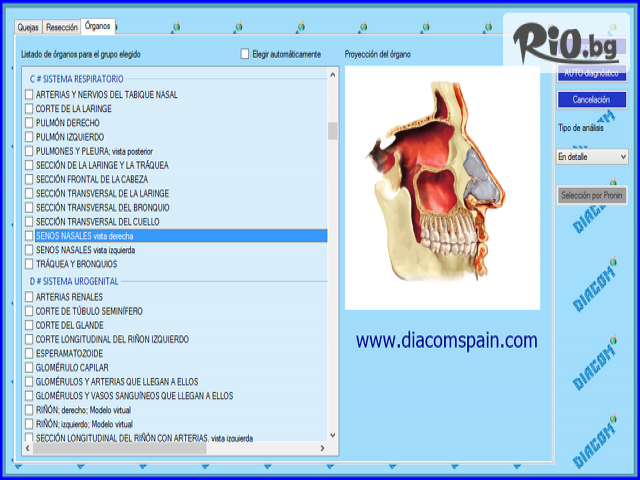Check the PULMÓN DERECHO checkbox

[x=29, y=122]
